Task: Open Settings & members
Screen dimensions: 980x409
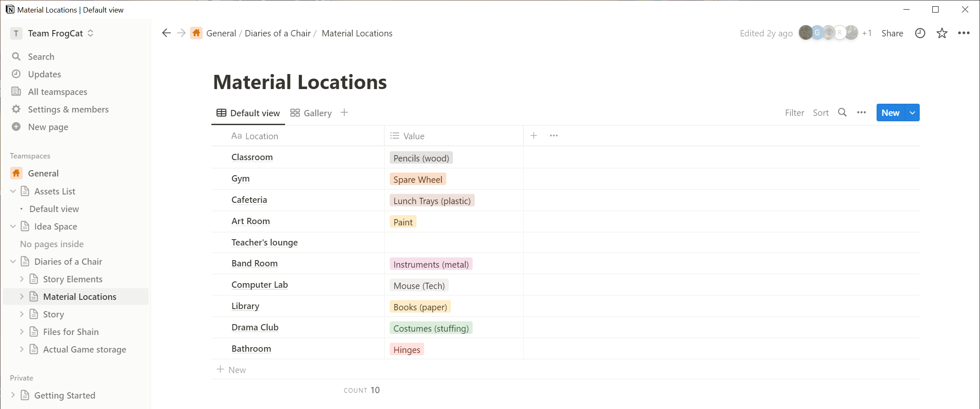Action: pos(68,109)
